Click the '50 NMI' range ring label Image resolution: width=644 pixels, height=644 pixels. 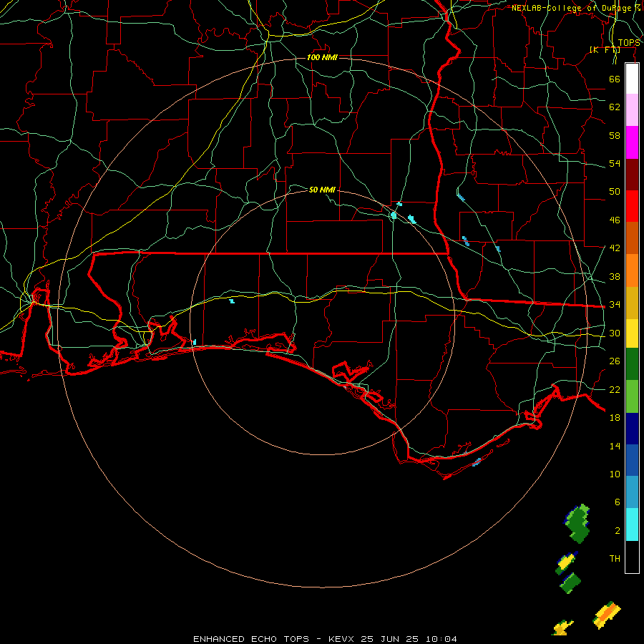pos(322,190)
